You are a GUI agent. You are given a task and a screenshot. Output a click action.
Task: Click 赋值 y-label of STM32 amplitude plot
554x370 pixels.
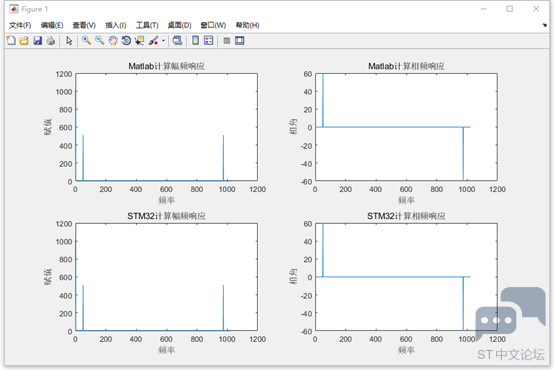pyautogui.click(x=48, y=277)
